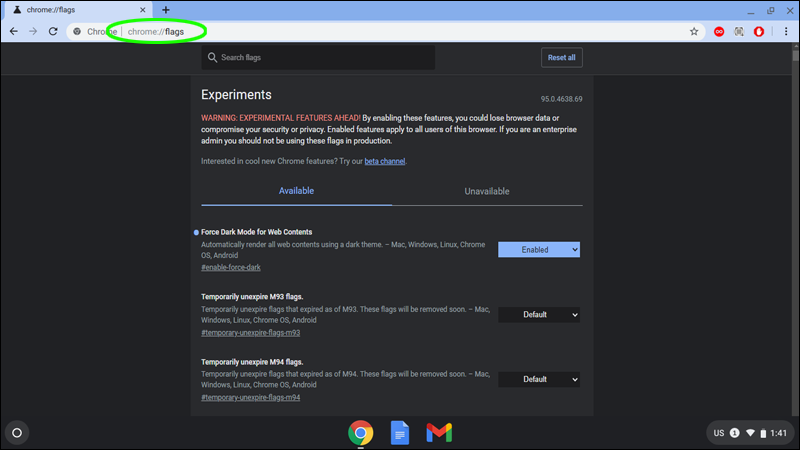Open the red shield extension icon
800x450 pixels.
[759, 32]
